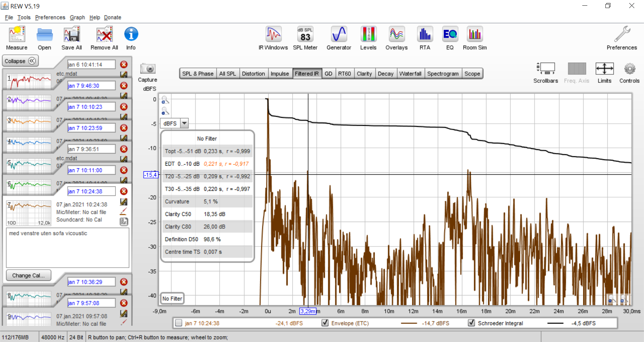Screen dimensions: 644x342
Task: Click the Save All icon
Action: [72, 35]
